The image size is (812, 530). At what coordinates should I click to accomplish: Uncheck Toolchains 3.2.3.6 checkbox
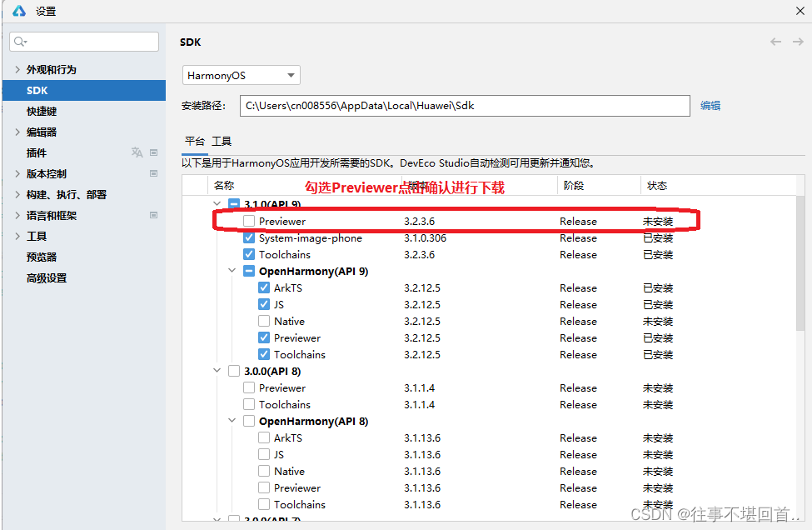(x=248, y=254)
